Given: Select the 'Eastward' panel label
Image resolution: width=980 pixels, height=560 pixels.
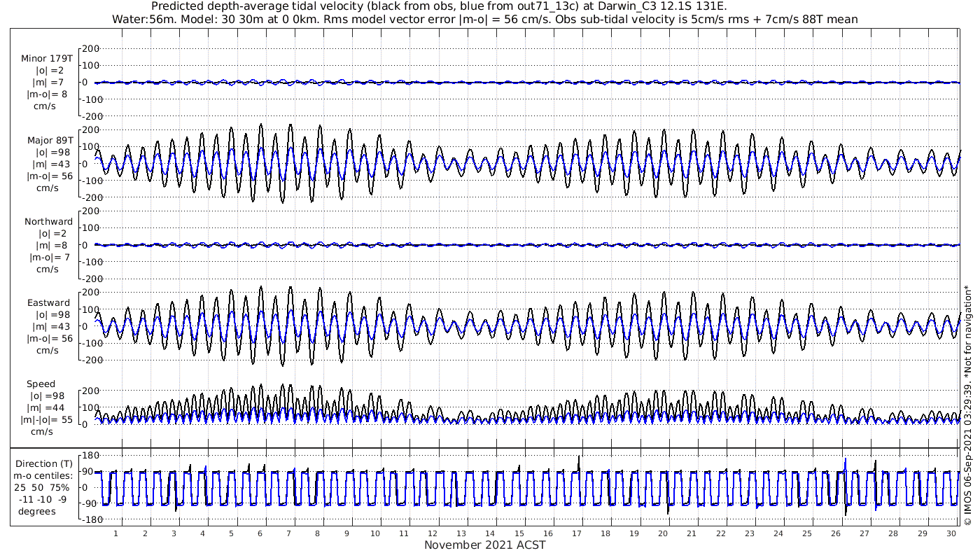Looking at the screenshot, I should click(x=48, y=302).
